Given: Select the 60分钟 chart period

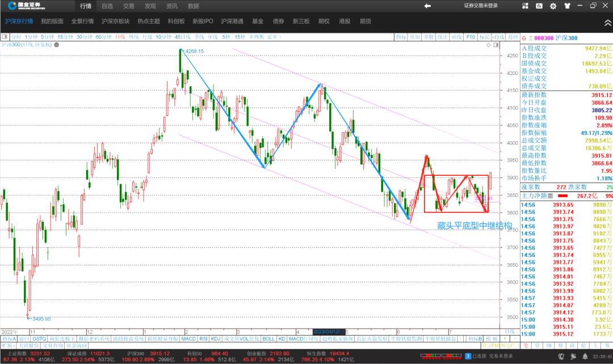Looking at the screenshot, I should 103,37.
